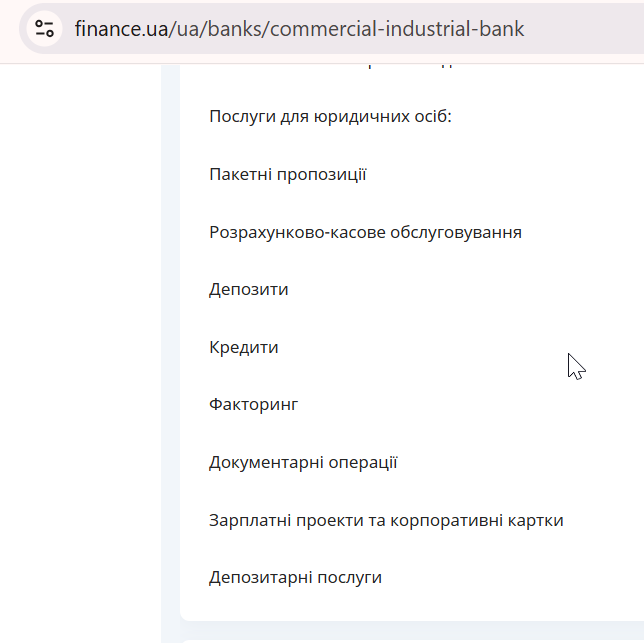
Task: Click the word 'пропозиції' in the list
Action: (x=322, y=175)
